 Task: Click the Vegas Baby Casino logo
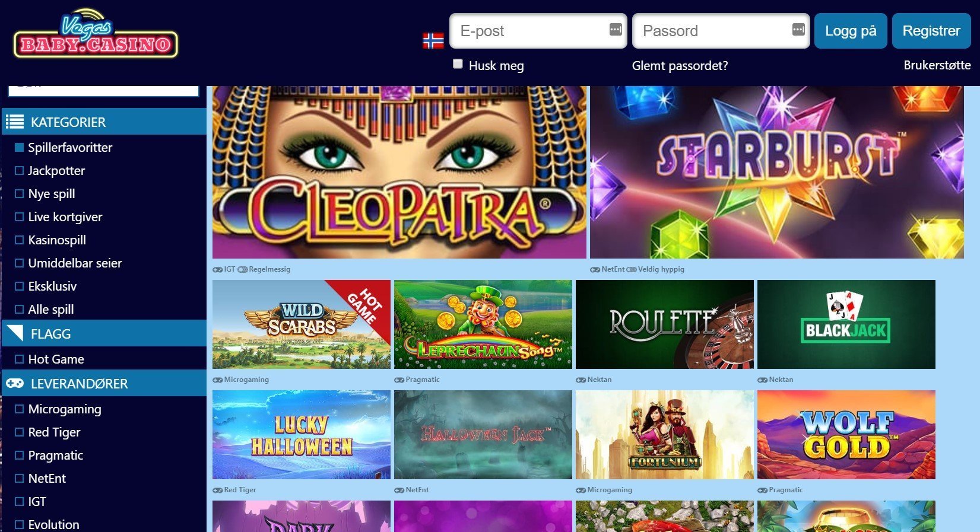(96, 34)
